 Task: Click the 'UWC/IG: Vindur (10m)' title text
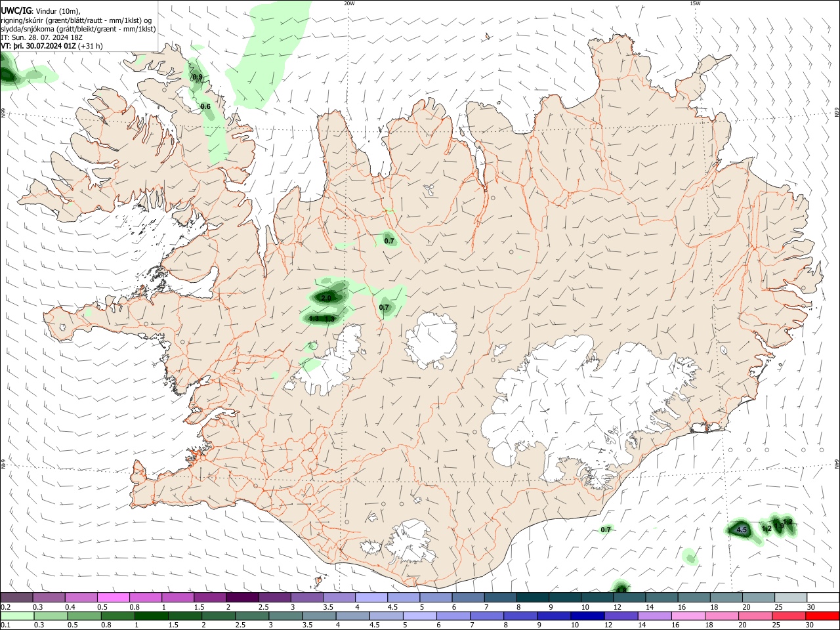click(41, 10)
